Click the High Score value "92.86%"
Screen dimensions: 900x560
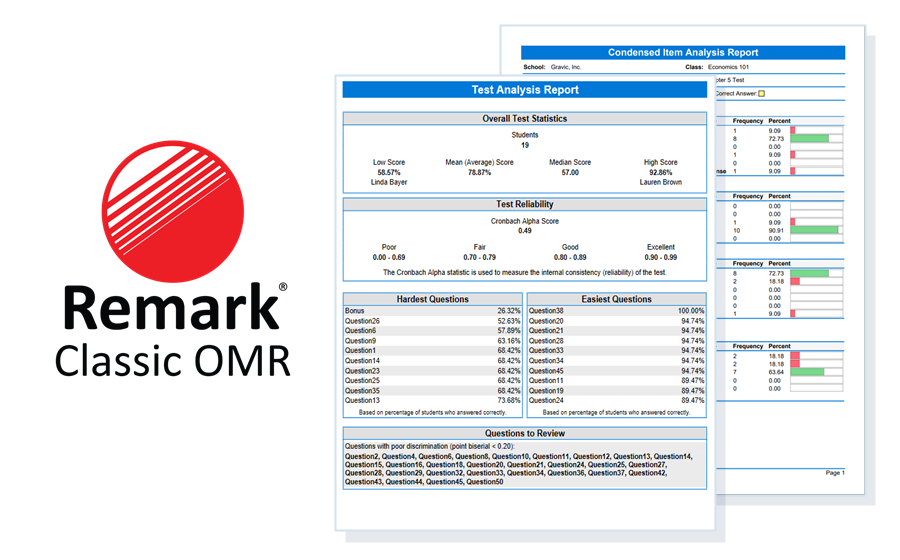point(661,172)
